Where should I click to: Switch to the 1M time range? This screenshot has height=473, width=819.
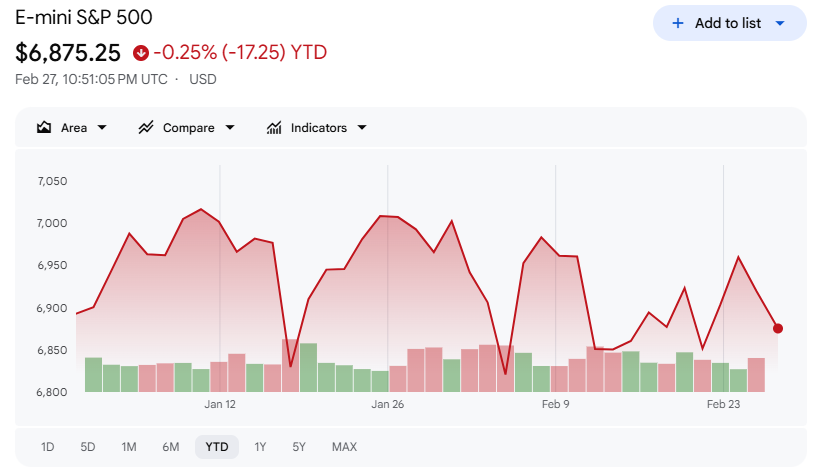click(x=129, y=447)
